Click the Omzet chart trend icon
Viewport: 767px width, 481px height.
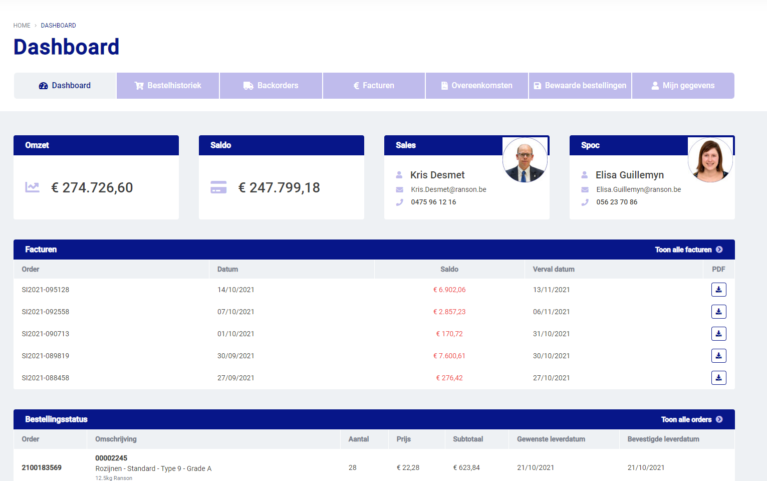coord(33,187)
